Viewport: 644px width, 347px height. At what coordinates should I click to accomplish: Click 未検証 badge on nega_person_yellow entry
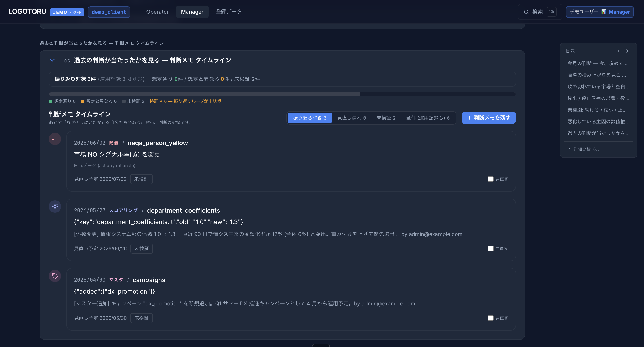141,179
